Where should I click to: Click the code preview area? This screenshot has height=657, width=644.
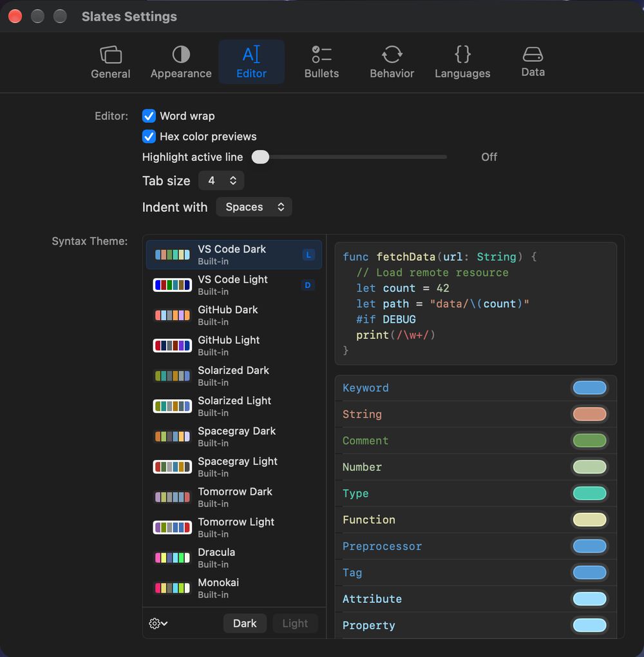[475, 303]
